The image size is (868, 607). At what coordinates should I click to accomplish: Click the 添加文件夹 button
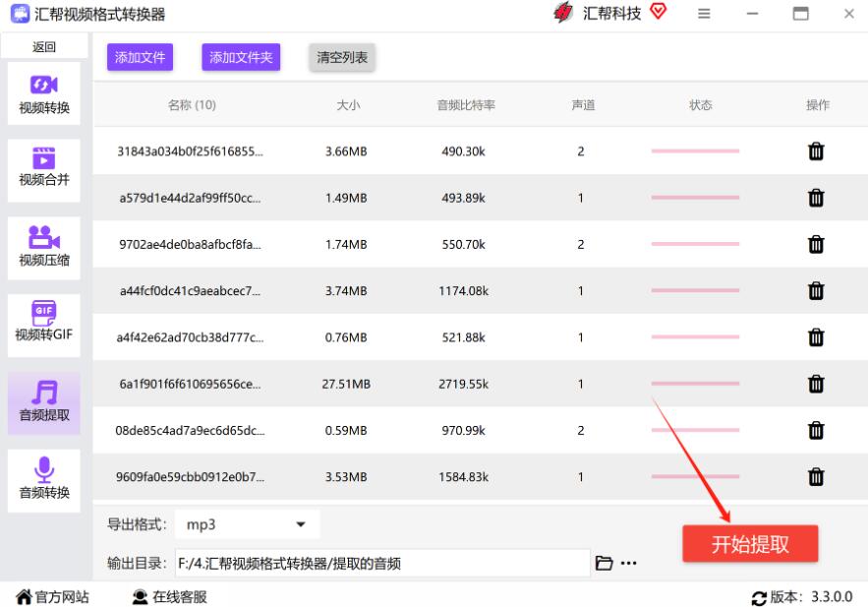(241, 57)
